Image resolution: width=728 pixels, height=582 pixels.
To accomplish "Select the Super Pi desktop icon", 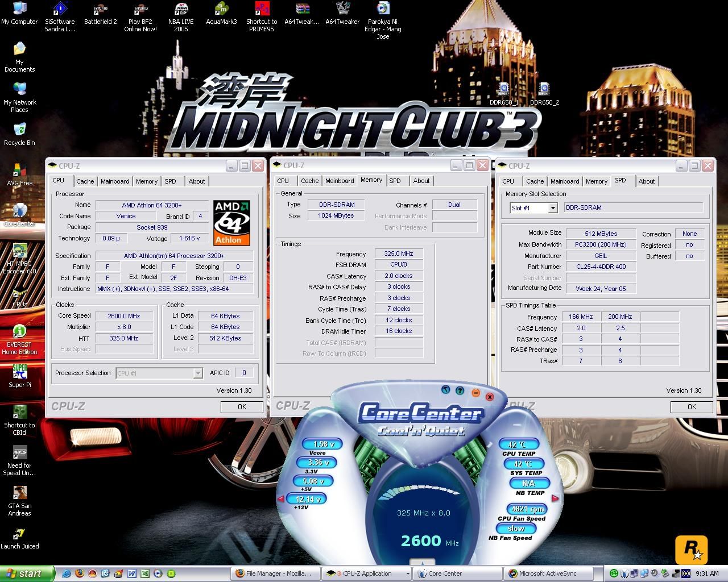I will coord(19,376).
